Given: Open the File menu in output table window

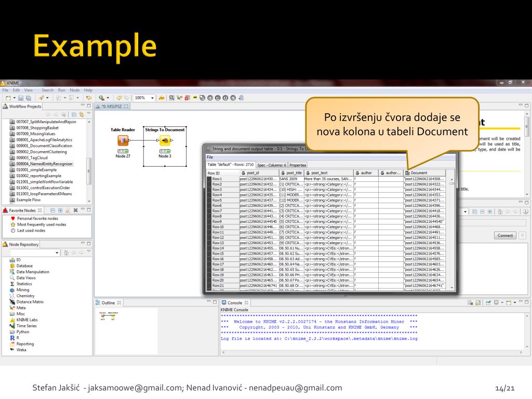Looking at the screenshot, I should point(210,157).
